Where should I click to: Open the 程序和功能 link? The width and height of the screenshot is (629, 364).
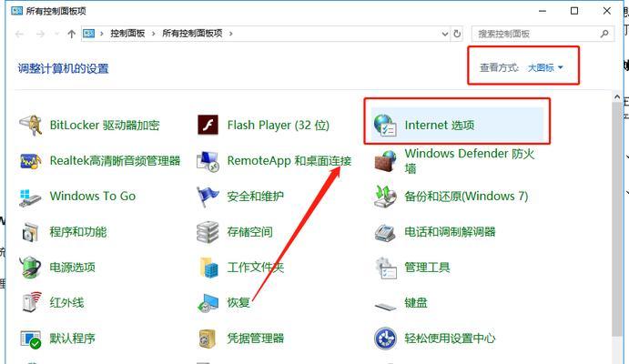78,232
